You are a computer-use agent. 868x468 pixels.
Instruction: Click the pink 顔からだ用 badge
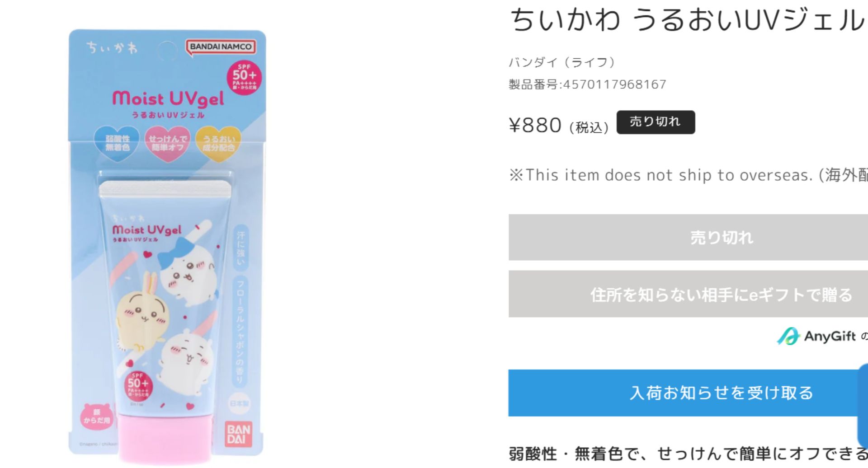pyautogui.click(x=97, y=417)
